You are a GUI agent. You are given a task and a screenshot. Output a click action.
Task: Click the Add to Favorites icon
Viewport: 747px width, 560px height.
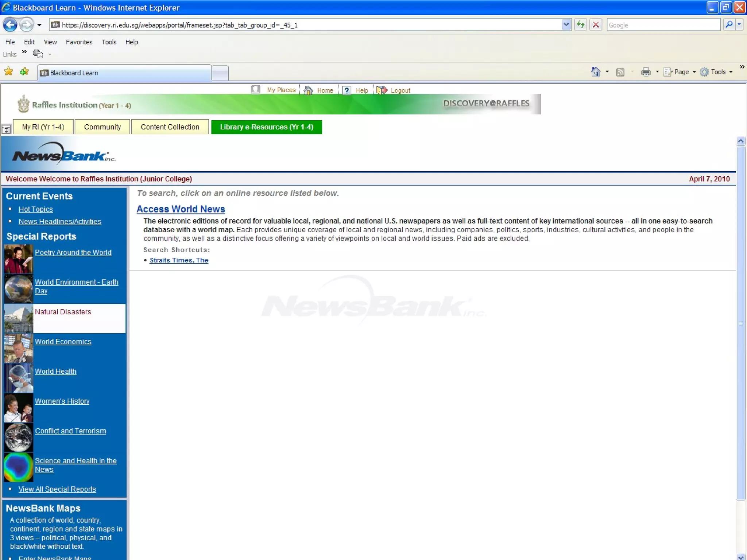click(x=24, y=71)
